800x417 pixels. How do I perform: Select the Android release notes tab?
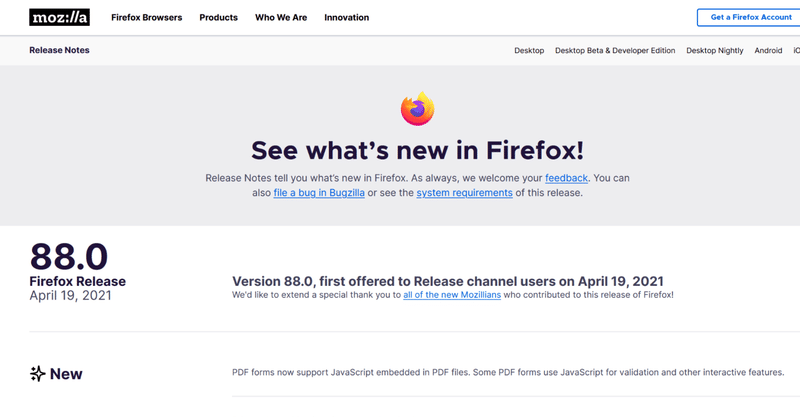[x=768, y=51]
